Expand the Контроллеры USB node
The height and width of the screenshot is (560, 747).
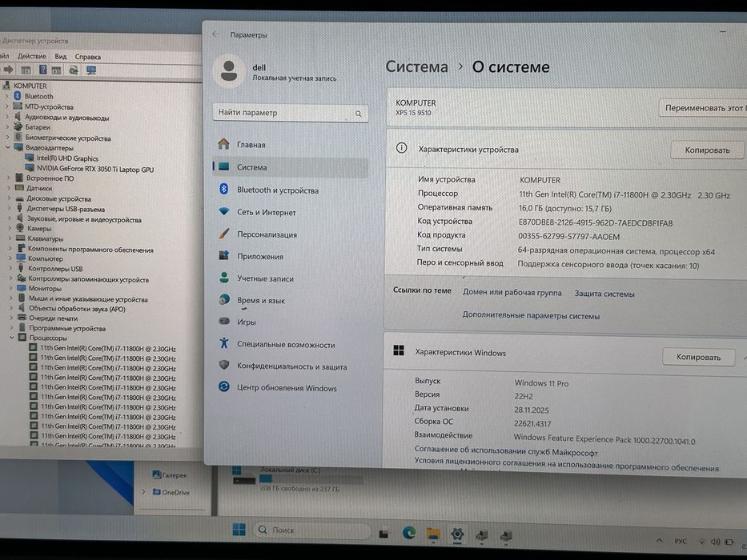click(10, 268)
